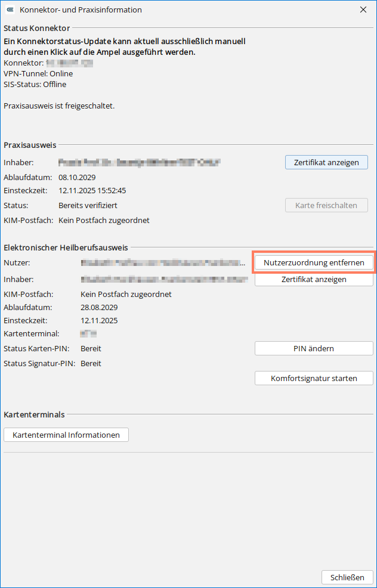
Task: Select the SIS-Status: Offline status line
Action: 35,84
